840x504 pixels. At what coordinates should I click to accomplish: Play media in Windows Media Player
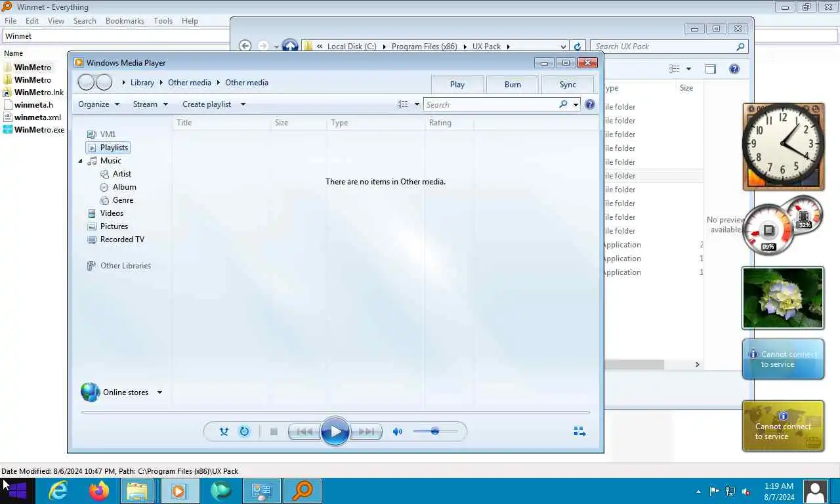click(x=335, y=431)
